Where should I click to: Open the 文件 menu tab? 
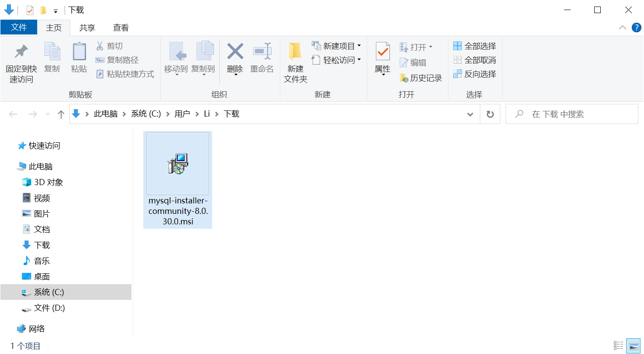(x=19, y=27)
